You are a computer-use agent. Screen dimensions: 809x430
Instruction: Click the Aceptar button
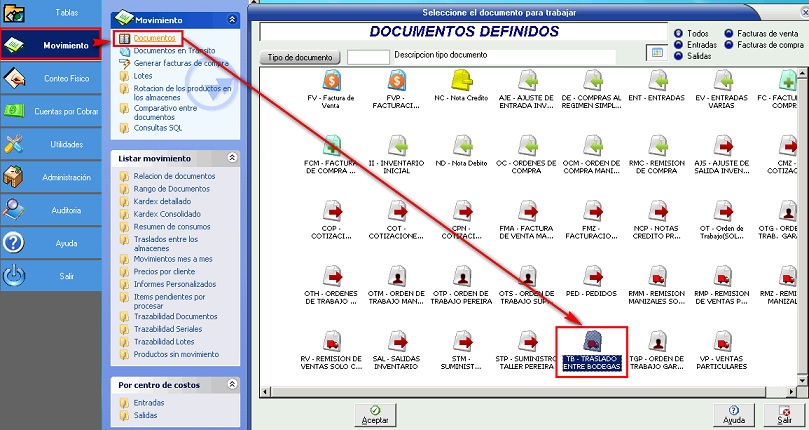[x=374, y=414]
